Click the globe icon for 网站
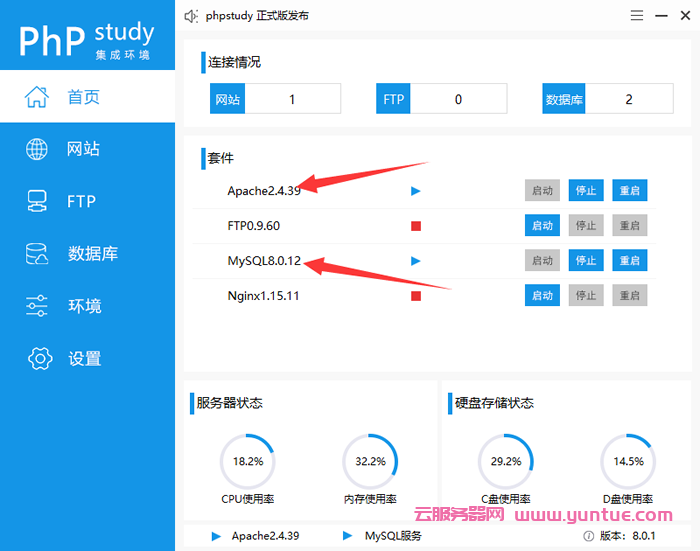The width and height of the screenshot is (700, 551). tap(37, 149)
